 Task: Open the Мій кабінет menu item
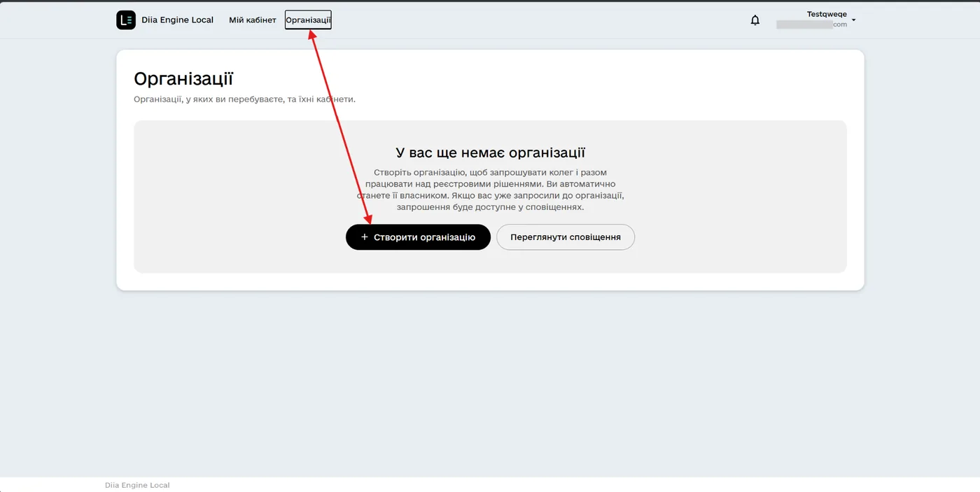tap(253, 20)
